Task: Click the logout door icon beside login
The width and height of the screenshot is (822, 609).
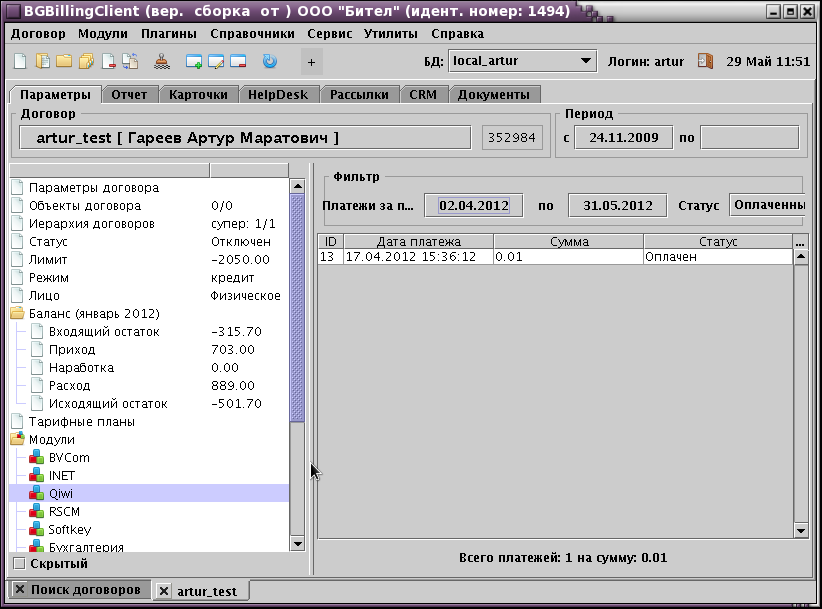Action: coord(705,61)
